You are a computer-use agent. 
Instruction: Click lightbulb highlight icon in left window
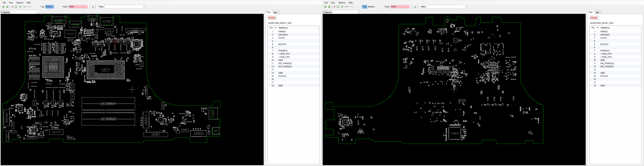(93, 7)
